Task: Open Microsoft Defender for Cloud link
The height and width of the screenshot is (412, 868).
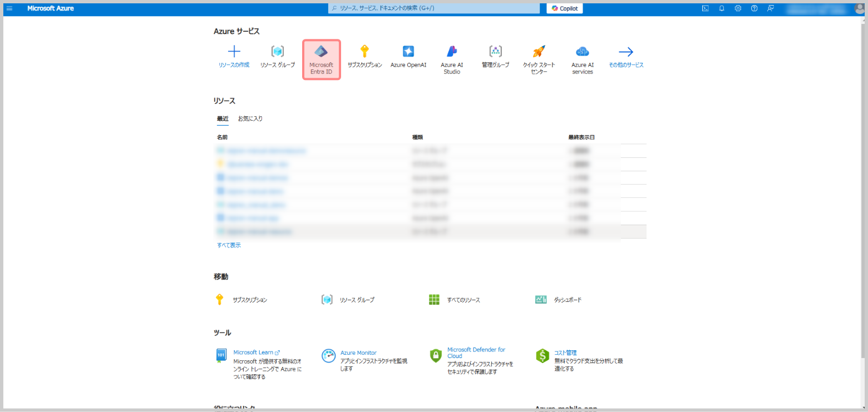Action: 476,353
